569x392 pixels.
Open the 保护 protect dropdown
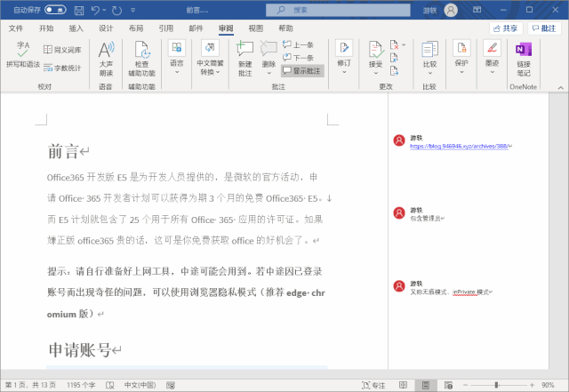[x=461, y=58]
